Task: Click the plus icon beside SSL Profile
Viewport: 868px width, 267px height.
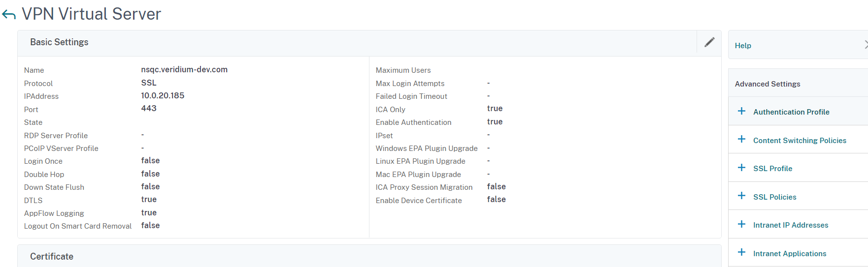Action: tap(741, 168)
